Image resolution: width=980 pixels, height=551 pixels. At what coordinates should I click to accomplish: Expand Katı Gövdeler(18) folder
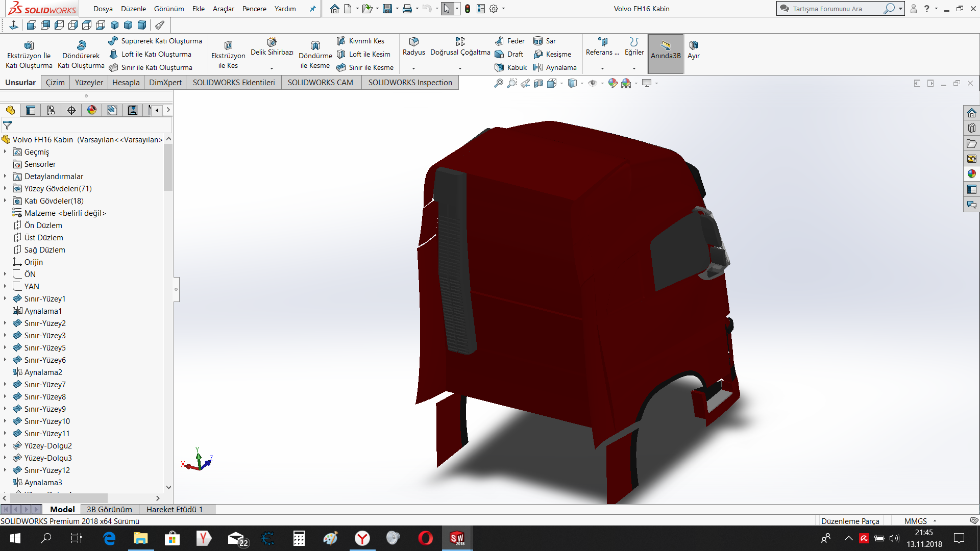click(x=5, y=201)
